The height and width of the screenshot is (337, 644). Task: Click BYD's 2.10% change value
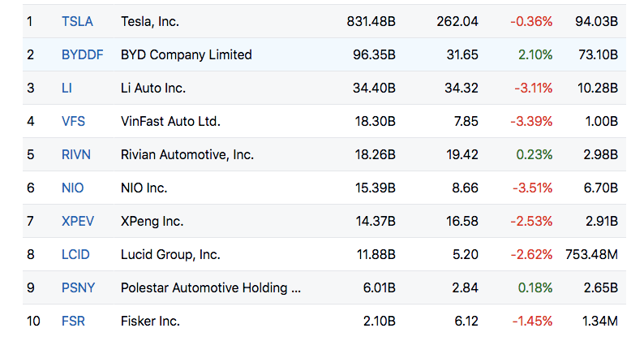click(x=536, y=54)
